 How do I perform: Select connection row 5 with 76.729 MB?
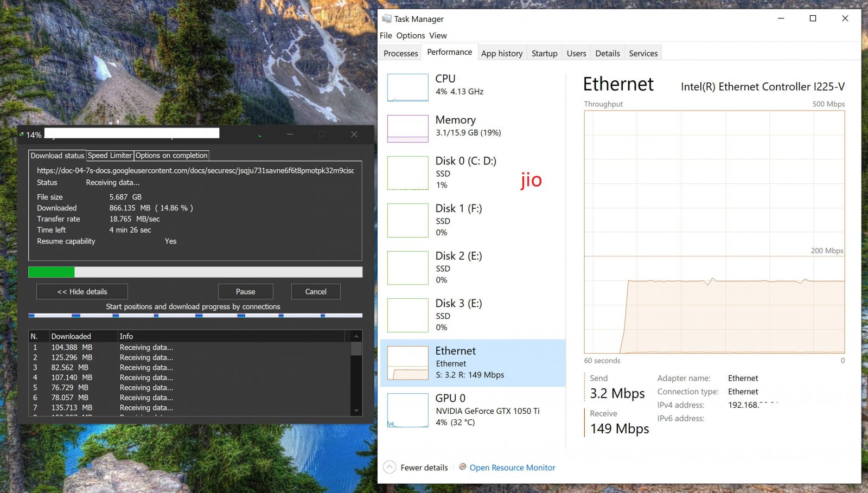[190, 387]
